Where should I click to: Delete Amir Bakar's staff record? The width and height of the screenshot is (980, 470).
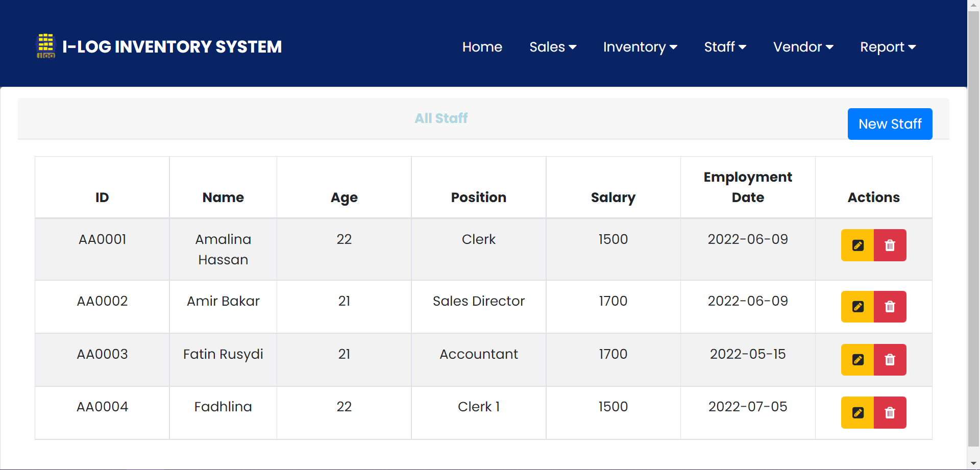click(890, 307)
